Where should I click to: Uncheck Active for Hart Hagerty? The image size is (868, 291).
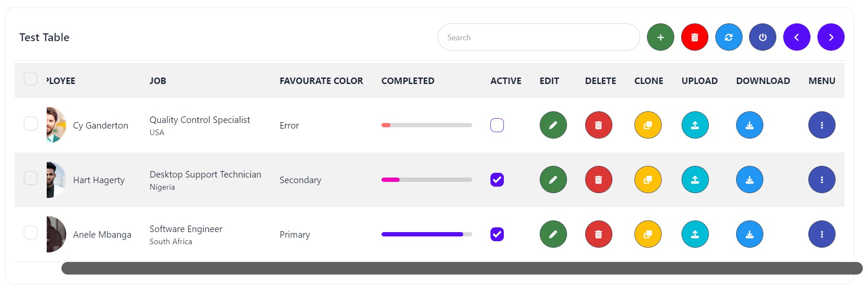[497, 180]
